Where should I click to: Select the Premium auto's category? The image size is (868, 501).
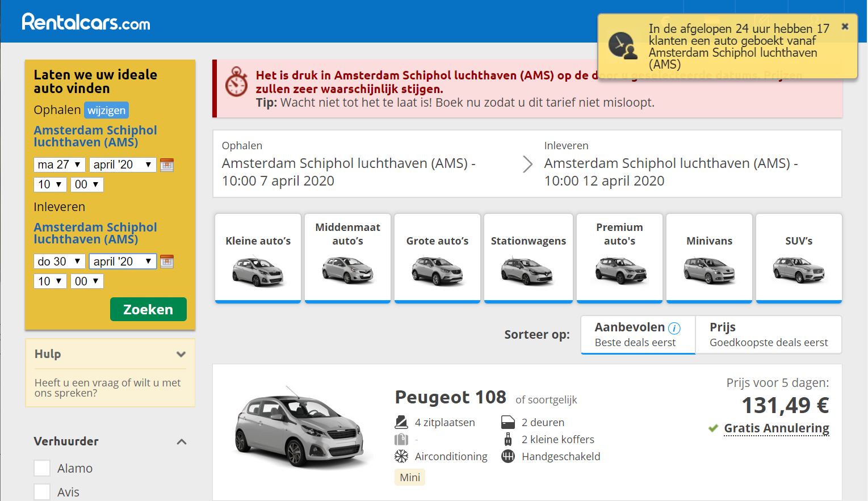[619, 258]
